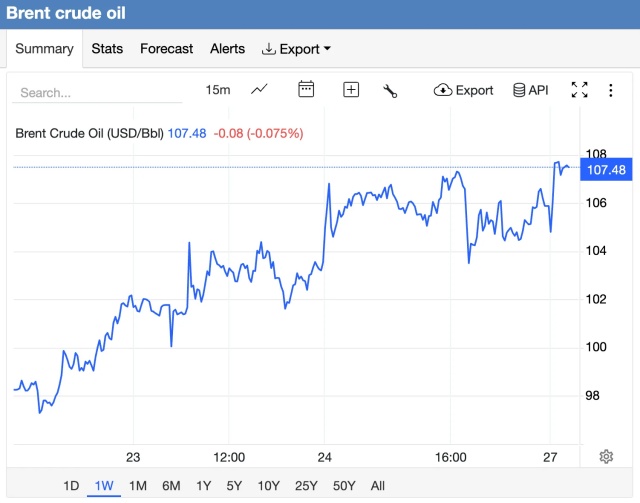Open the three-dot more options menu
This screenshot has width=640, height=503.
pos(611,90)
